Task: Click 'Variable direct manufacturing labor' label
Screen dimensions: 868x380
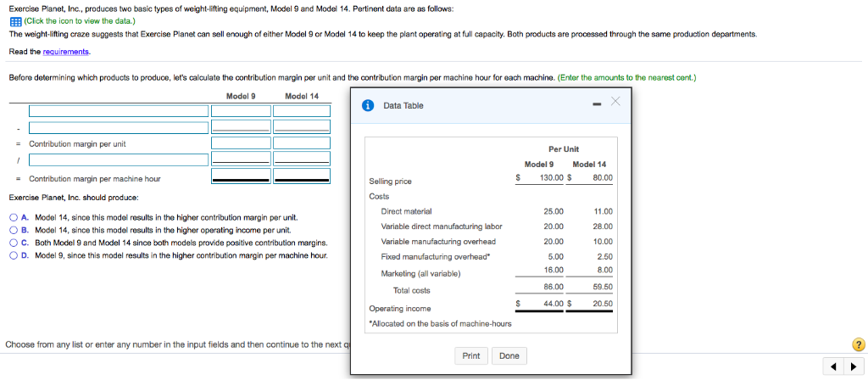Action: click(x=442, y=226)
